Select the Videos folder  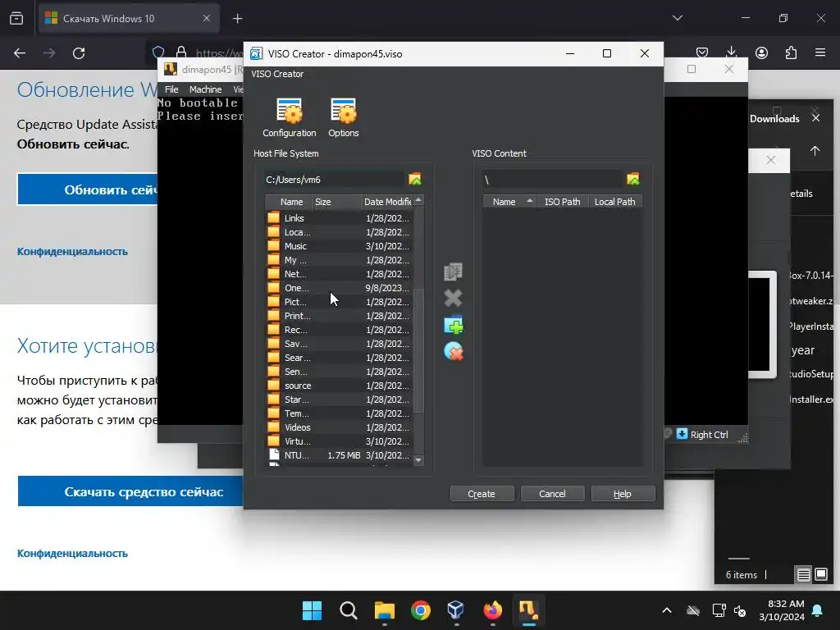tap(339, 427)
